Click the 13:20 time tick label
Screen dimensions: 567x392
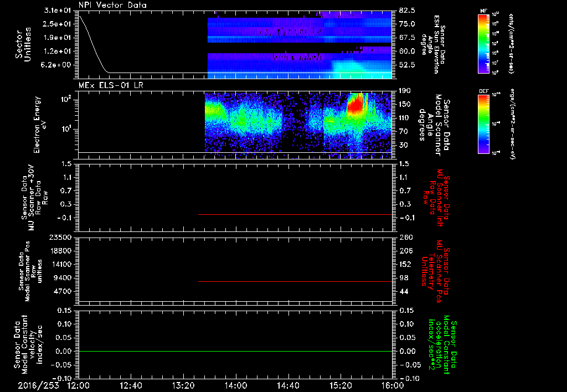tap(183, 385)
